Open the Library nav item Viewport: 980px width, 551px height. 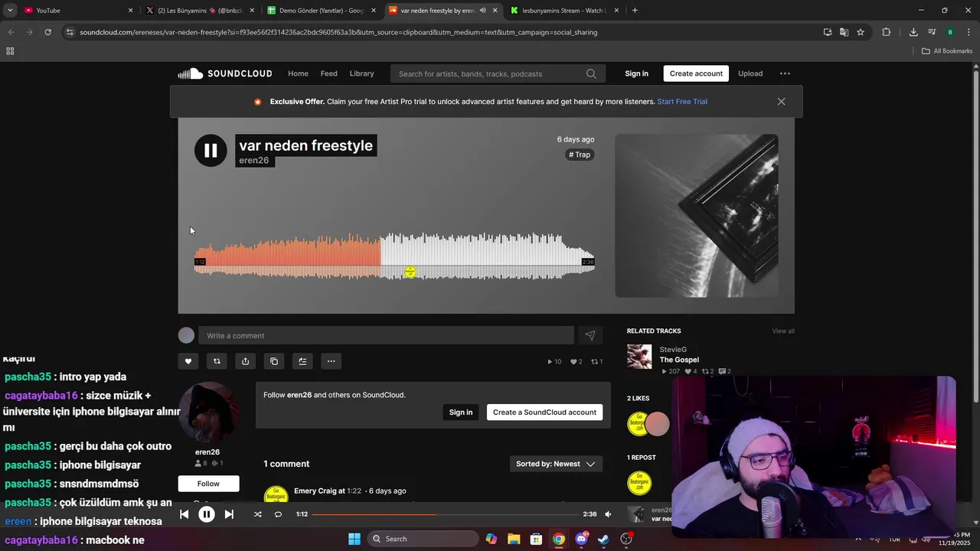point(361,73)
